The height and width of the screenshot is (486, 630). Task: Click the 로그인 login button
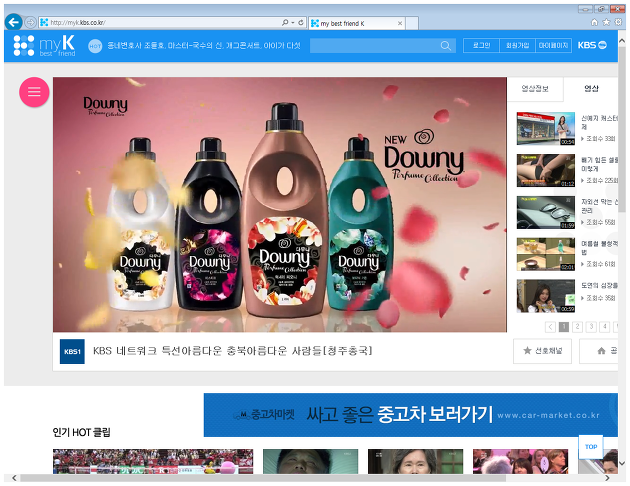click(481, 45)
